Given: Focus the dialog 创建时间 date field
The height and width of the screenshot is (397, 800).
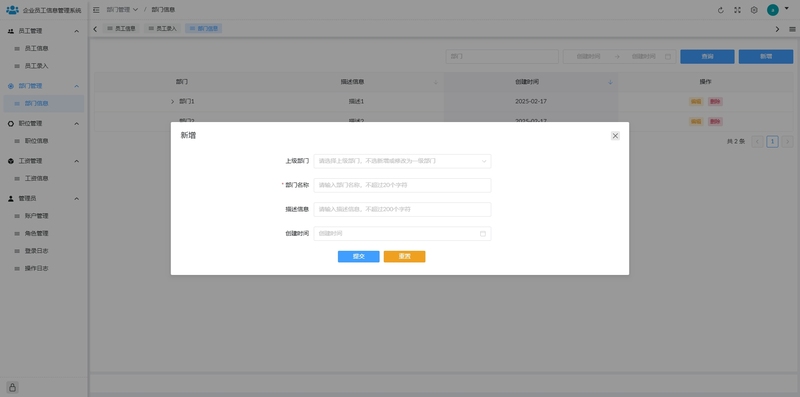Looking at the screenshot, I should tap(403, 234).
